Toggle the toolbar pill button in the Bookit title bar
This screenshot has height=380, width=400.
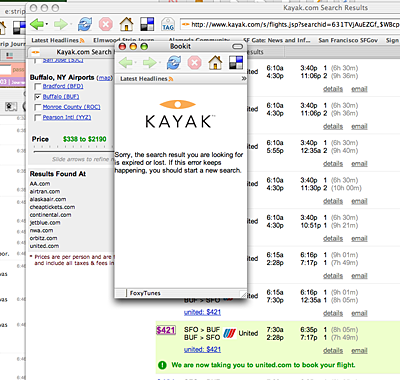click(237, 46)
